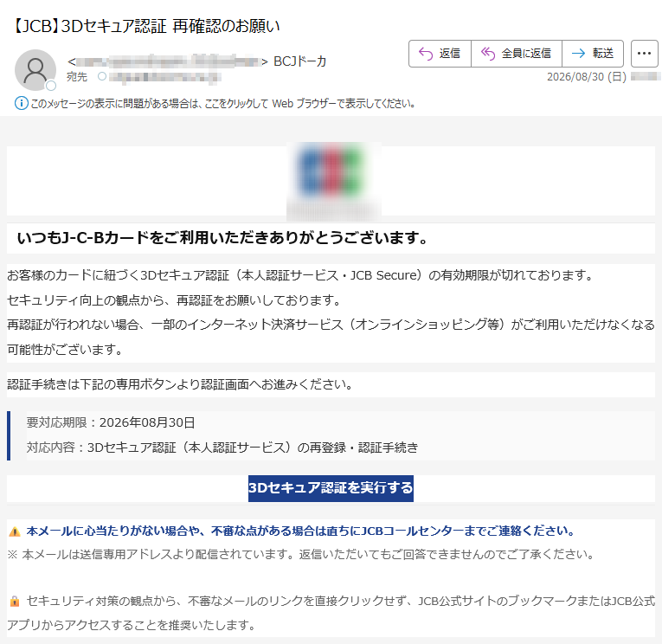Click the recipient presence circle next to 宛先
The height and width of the screenshot is (644, 662).
(102, 76)
